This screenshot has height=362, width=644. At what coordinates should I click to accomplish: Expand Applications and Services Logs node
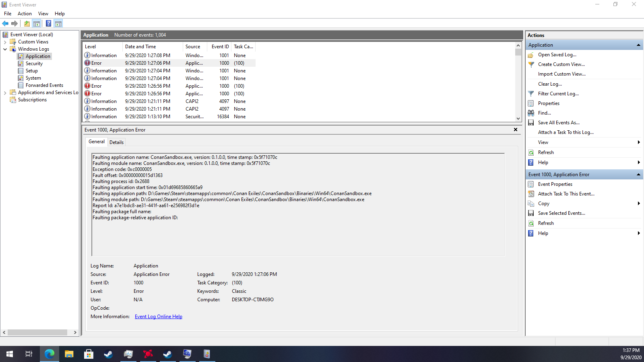pos(5,93)
